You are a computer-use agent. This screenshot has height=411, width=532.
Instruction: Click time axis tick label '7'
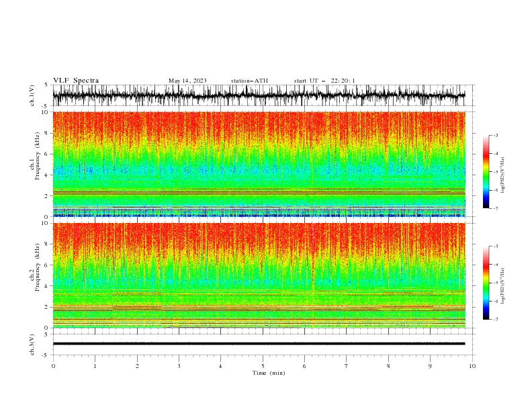(x=347, y=366)
